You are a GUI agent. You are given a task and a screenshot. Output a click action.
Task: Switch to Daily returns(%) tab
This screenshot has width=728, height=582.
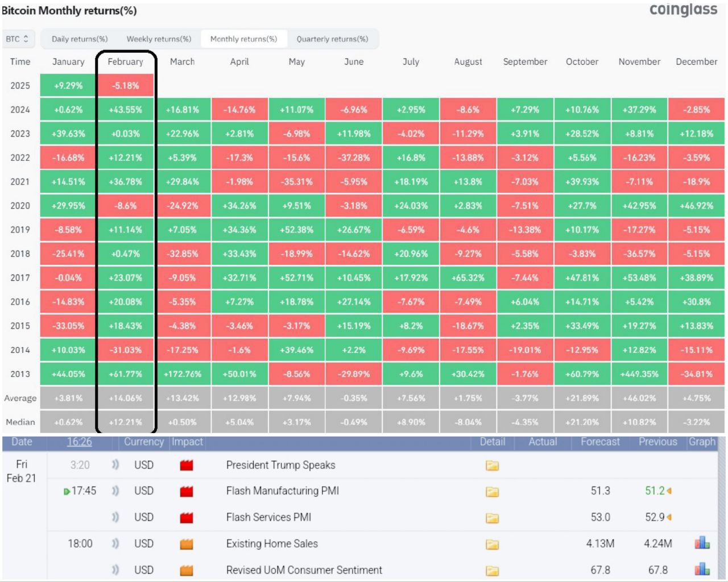click(80, 39)
